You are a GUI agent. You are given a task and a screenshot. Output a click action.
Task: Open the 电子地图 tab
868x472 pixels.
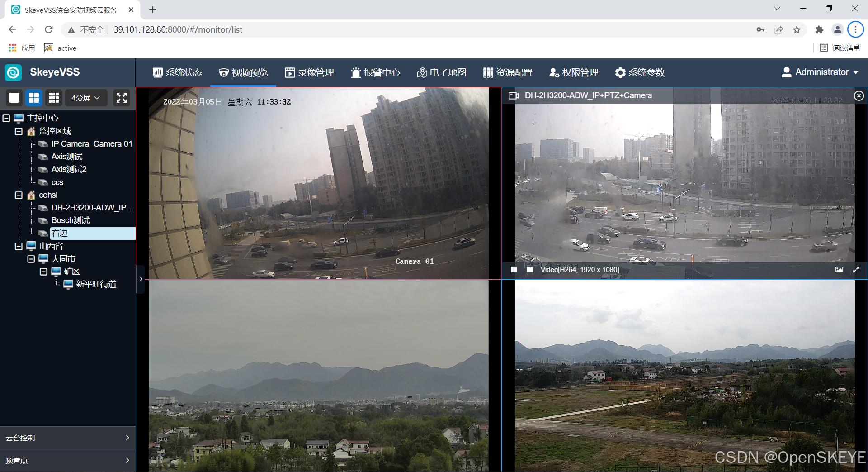point(441,72)
